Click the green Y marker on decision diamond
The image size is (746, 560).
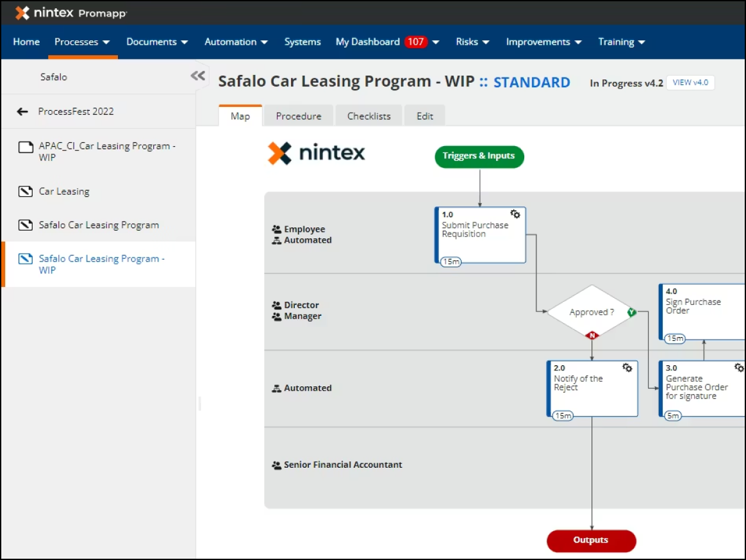(632, 312)
